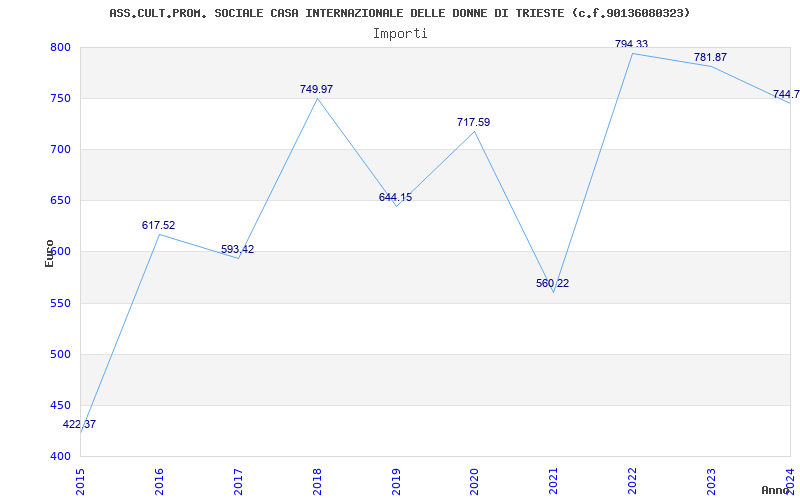Click the y-axis value 400
The width and height of the screenshot is (800, 500).
coord(59,457)
